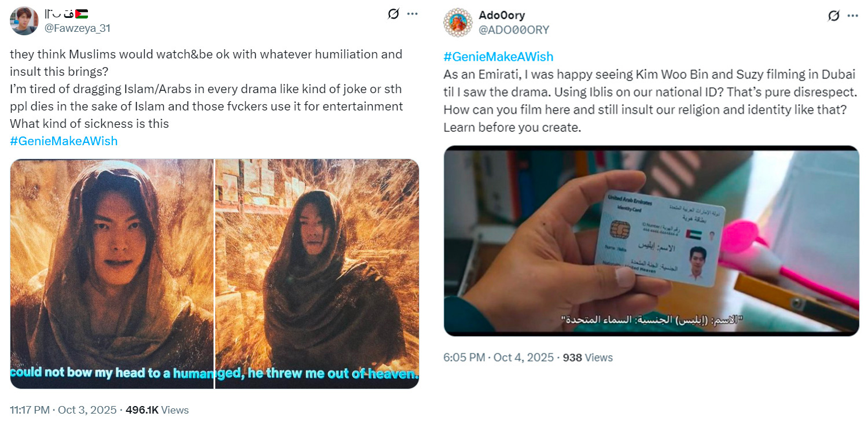Viewport: 868px width, 424px height.
Task: Open the 938 Views count
Action: point(587,357)
